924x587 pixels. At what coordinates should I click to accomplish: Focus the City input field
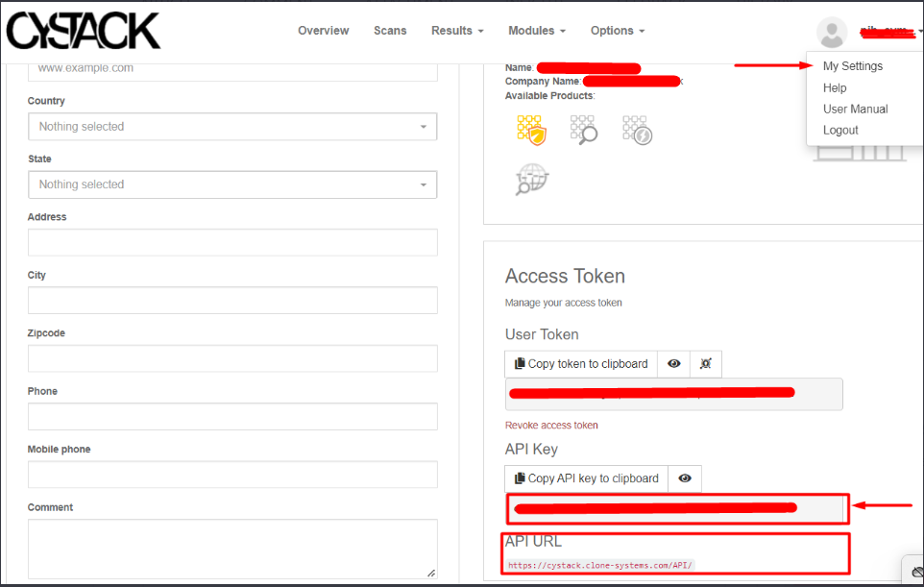pos(232,301)
